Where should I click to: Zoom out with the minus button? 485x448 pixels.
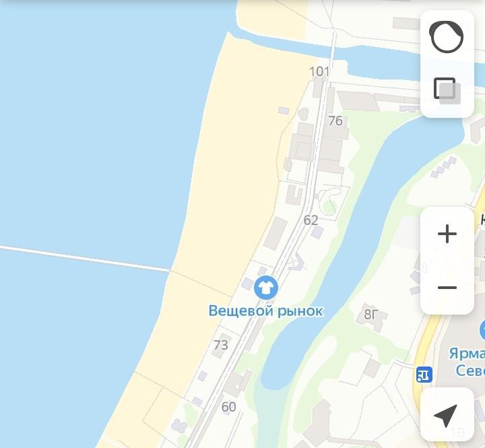pos(447,288)
